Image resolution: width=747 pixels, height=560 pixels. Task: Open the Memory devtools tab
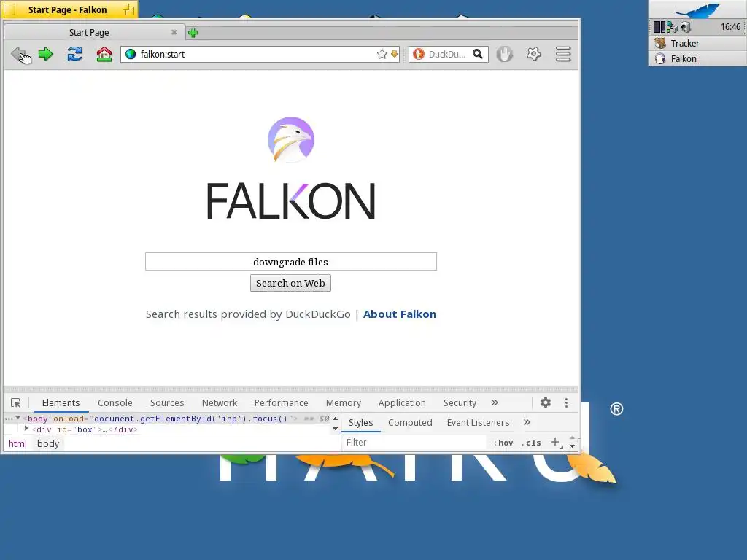pos(343,402)
